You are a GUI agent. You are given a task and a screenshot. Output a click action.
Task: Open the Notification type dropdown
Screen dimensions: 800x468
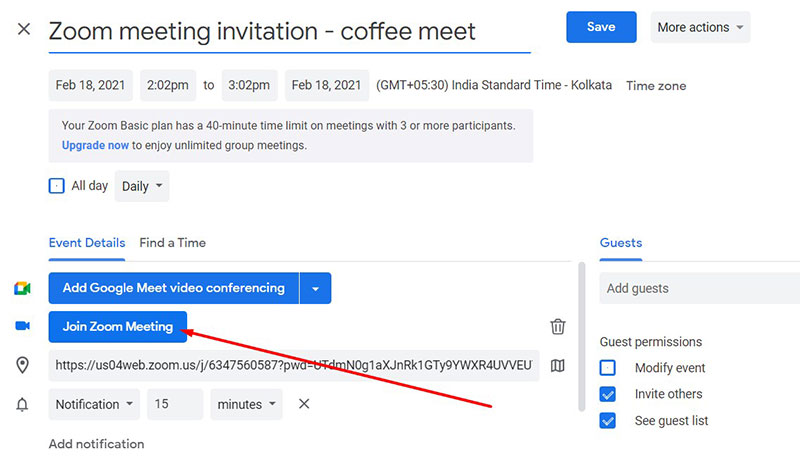pos(94,404)
